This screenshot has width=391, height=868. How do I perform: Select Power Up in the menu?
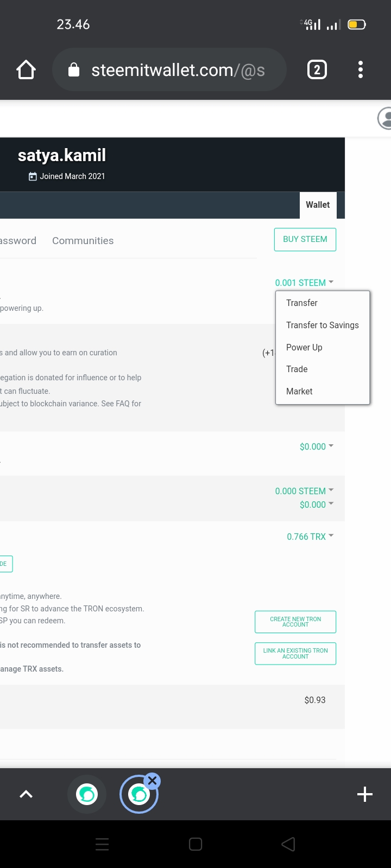click(x=304, y=347)
